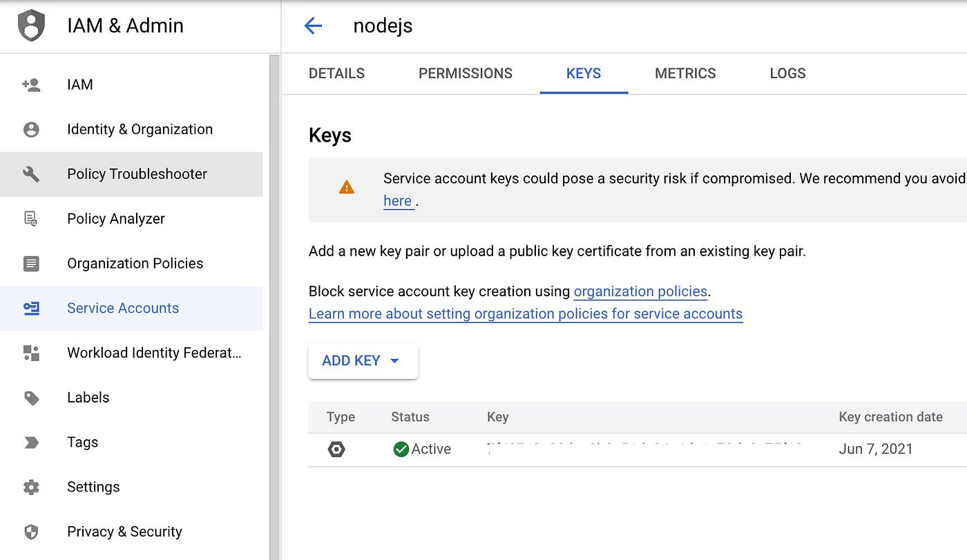This screenshot has height=560, width=967.
Task: Open Labels in sidebar
Action: tap(131, 398)
